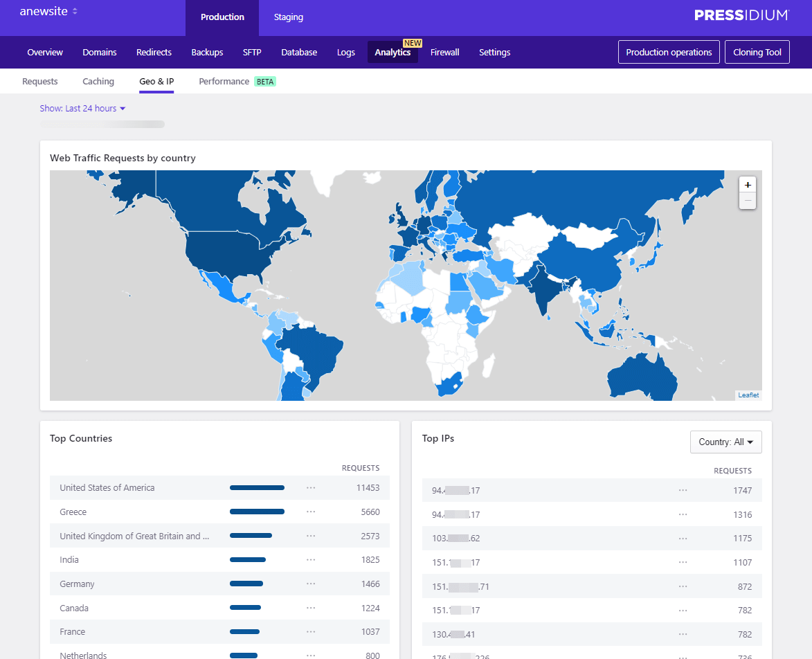
Task: Open the Leaflet attribution link
Action: coord(748,395)
